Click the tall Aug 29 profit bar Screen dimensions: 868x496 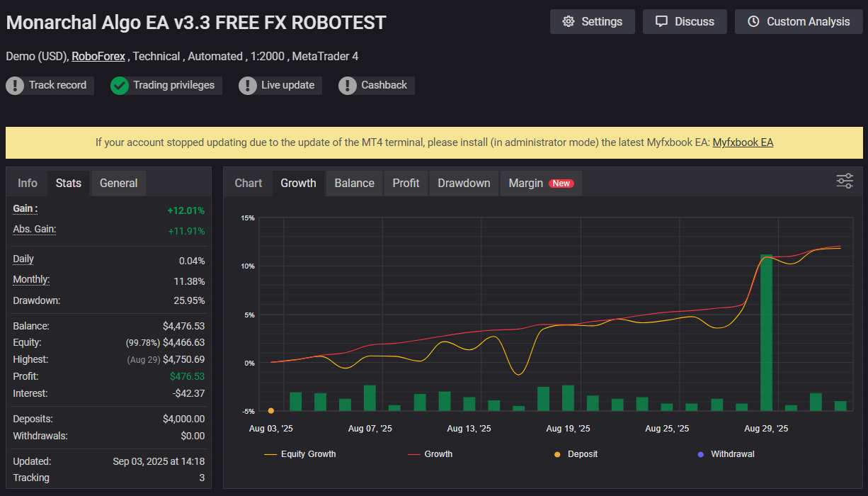(x=766, y=332)
